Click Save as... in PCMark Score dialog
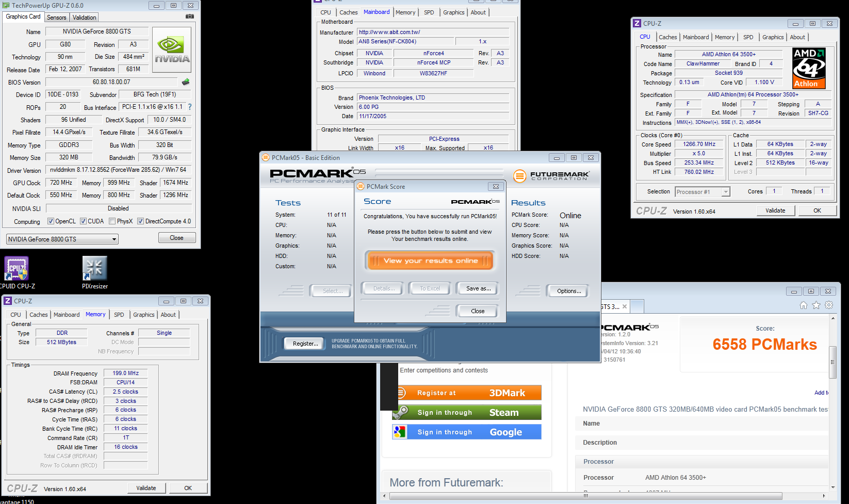Screen dimensions: 849x504 pos(478,288)
